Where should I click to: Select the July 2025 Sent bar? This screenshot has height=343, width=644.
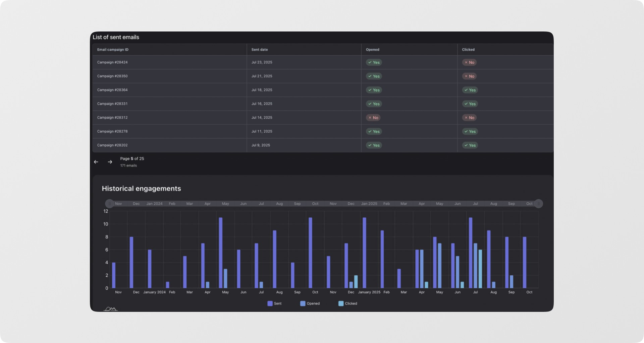click(x=471, y=253)
